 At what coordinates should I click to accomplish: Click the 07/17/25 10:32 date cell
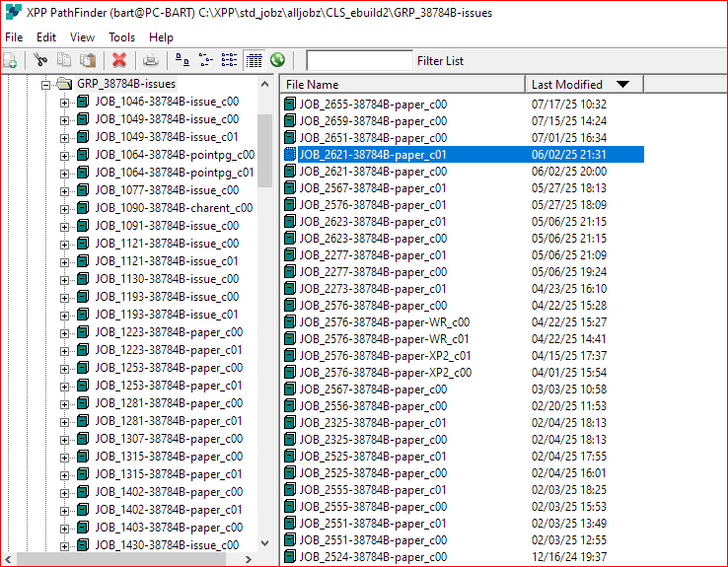click(x=569, y=104)
